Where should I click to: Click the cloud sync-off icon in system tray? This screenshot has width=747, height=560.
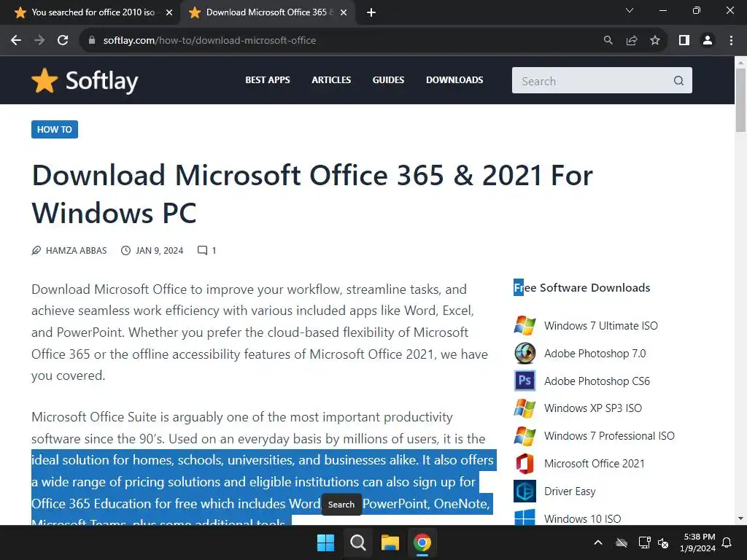pyautogui.click(x=622, y=542)
